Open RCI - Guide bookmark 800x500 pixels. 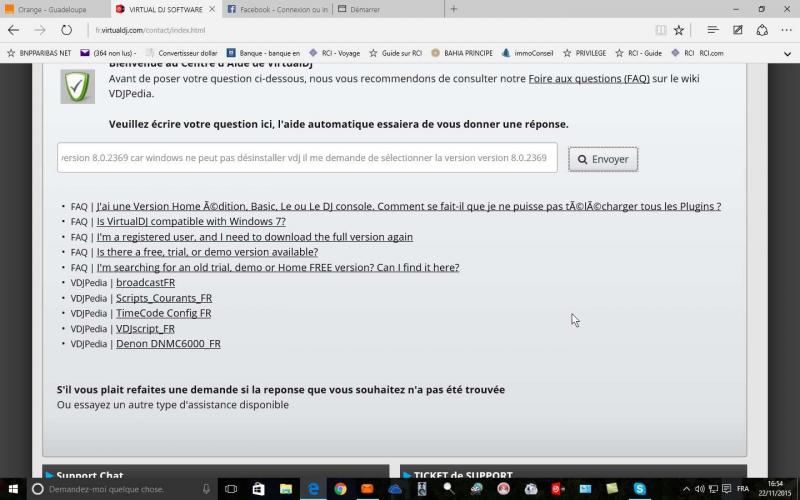639,53
